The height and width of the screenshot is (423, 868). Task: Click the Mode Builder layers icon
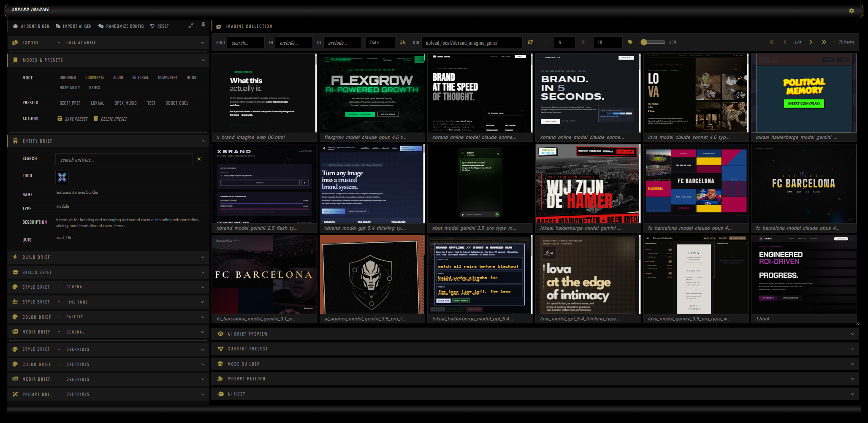220,364
